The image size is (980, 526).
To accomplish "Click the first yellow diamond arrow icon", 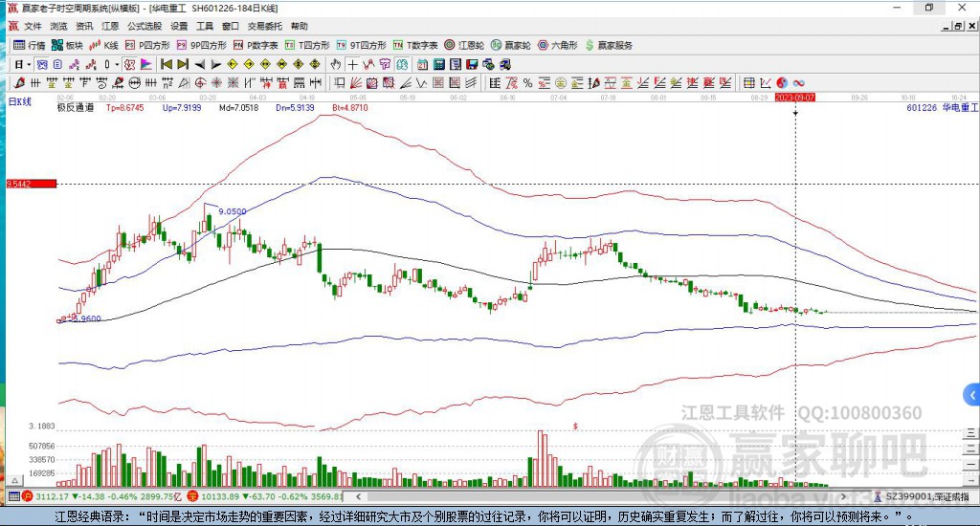I will (232, 64).
